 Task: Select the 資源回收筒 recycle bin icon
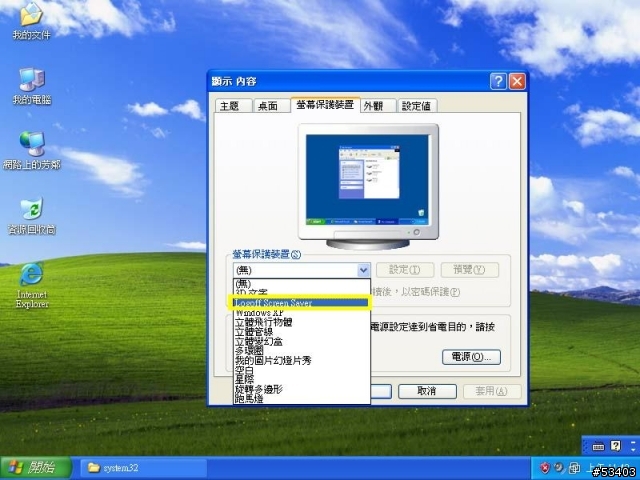pyautogui.click(x=31, y=216)
